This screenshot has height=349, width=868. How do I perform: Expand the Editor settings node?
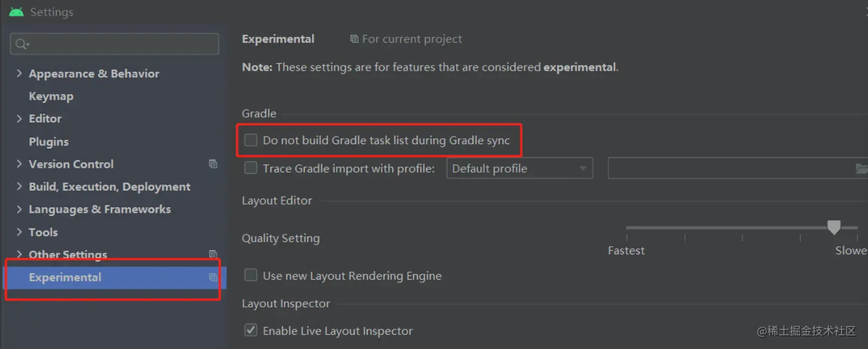coord(19,118)
